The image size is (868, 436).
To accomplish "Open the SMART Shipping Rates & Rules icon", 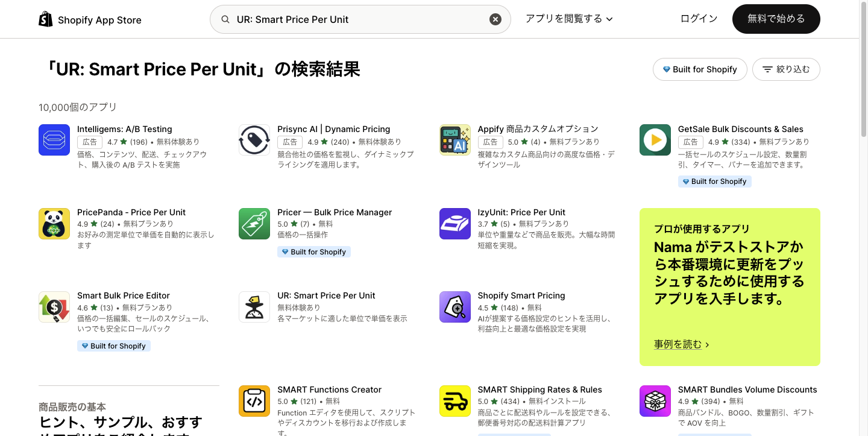I will (455, 401).
